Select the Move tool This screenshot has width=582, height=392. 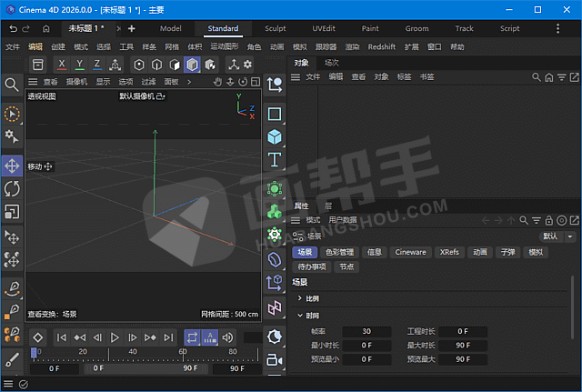click(x=12, y=166)
